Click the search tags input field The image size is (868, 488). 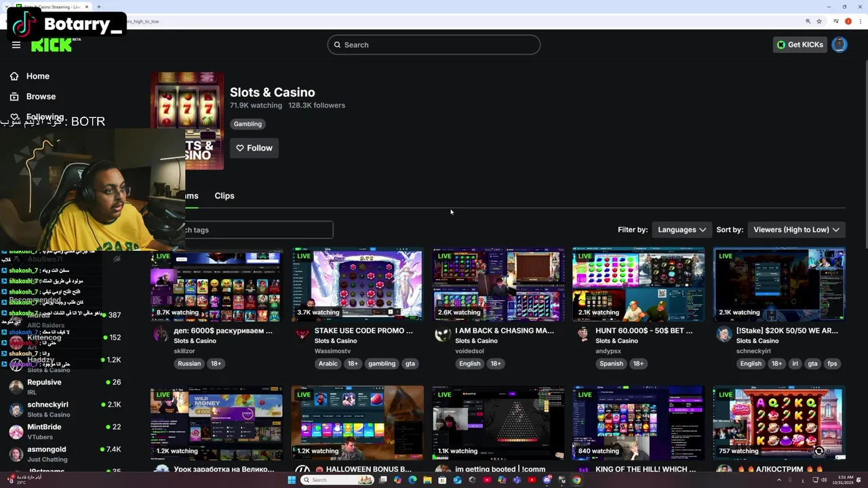pyautogui.click(x=258, y=230)
